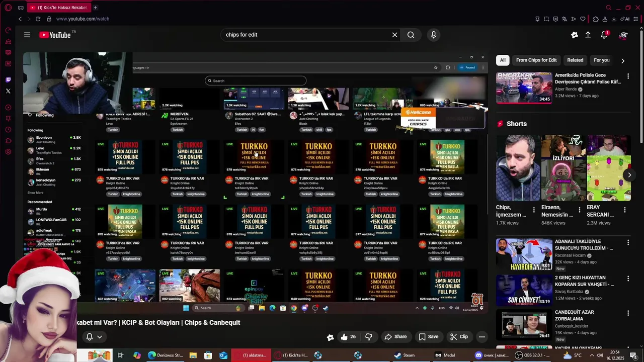Expand the notification bell dropdown chevron
Image resolution: width=644 pixels, height=362 pixels.
coord(100,337)
